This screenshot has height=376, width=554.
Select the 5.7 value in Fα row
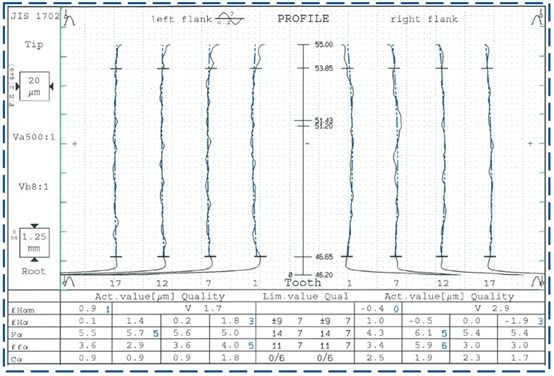pyautogui.click(x=135, y=333)
